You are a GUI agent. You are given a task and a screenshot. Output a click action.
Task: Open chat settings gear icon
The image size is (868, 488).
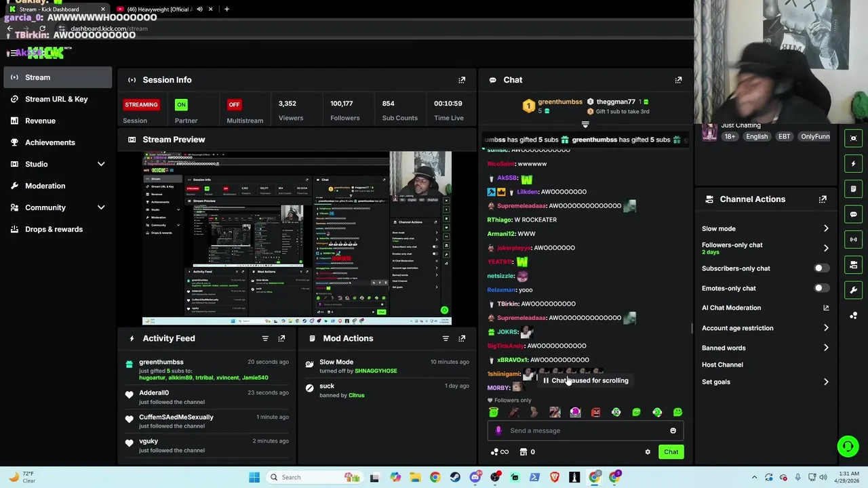click(x=648, y=452)
